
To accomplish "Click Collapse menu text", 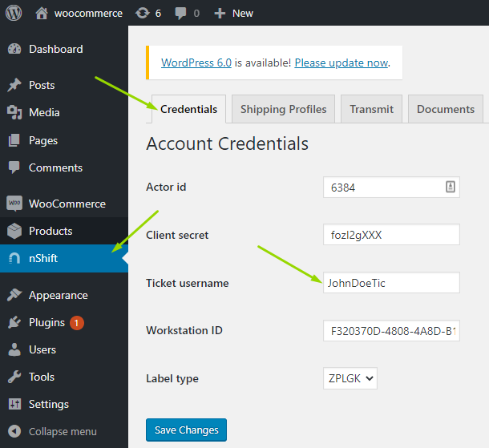I will tap(63, 431).
